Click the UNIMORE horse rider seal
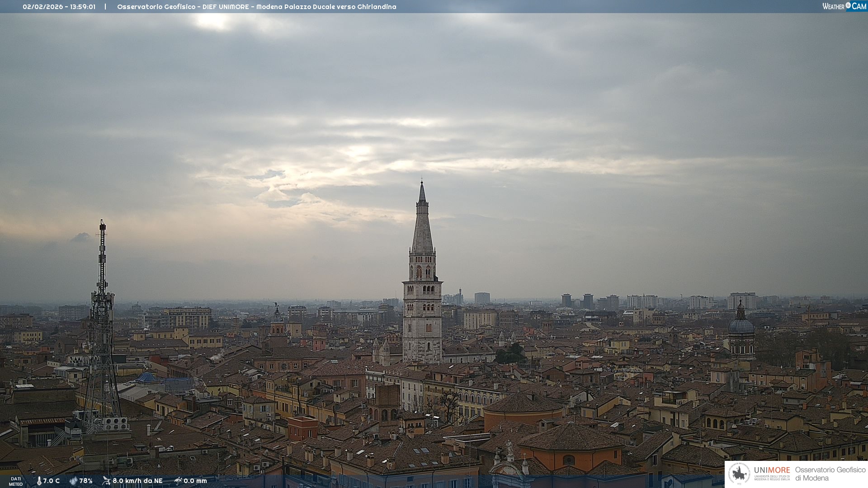Viewport: 868px width, 488px height. [x=739, y=474]
